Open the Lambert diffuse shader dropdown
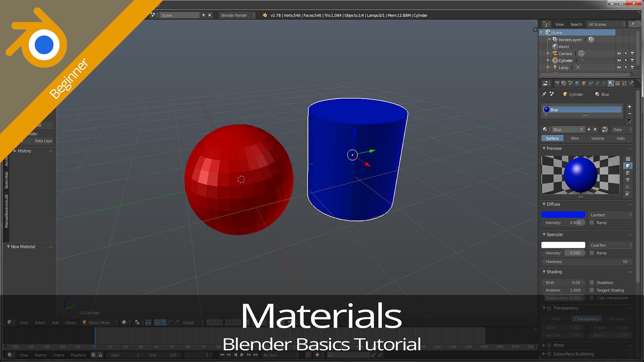644x362 pixels. coord(611,215)
